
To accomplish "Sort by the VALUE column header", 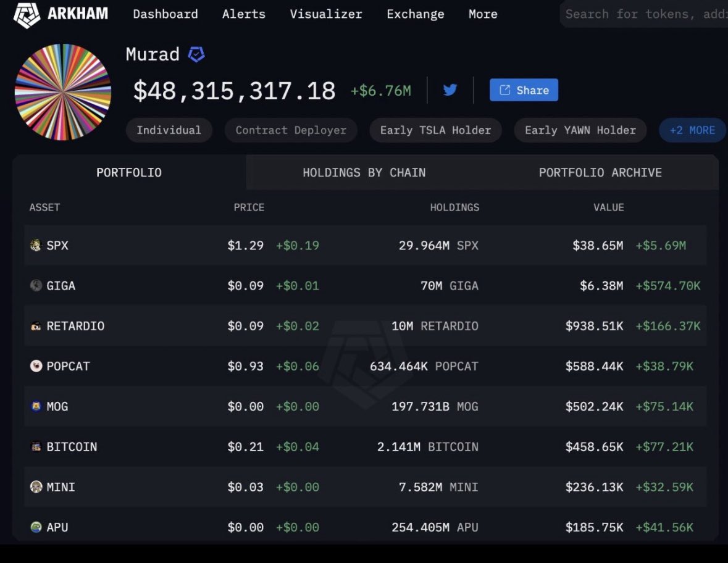I will pos(609,207).
